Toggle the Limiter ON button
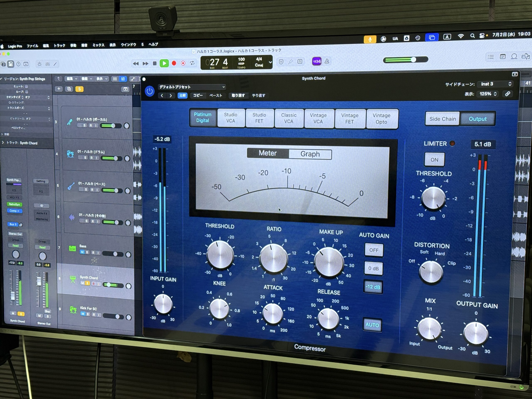This screenshot has height=399, width=532. pyautogui.click(x=434, y=159)
